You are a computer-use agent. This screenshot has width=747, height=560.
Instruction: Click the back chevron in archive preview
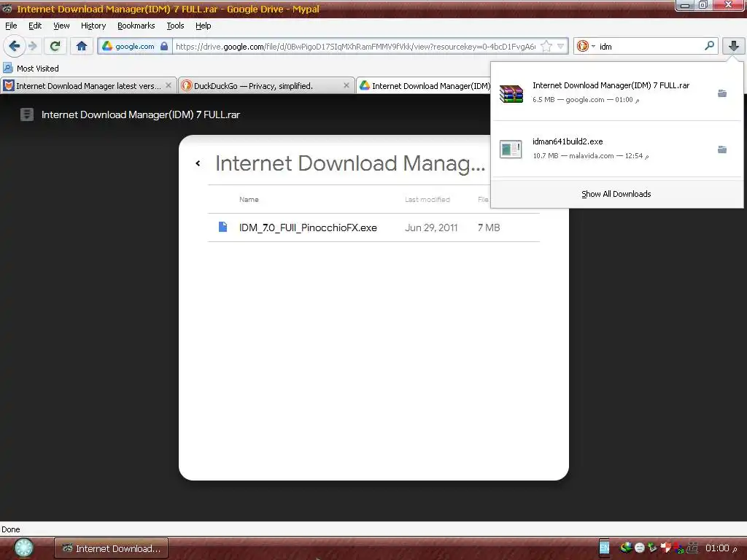point(198,163)
